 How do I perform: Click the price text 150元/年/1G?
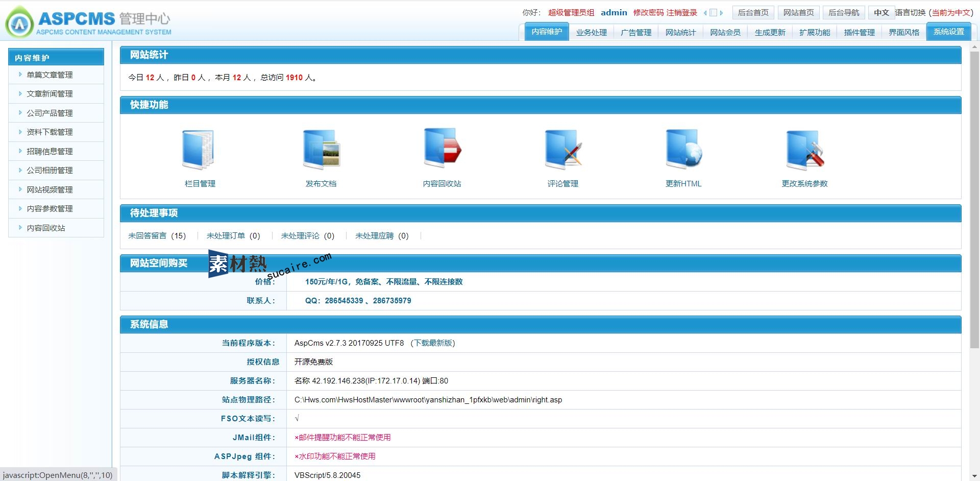pyautogui.click(x=327, y=281)
